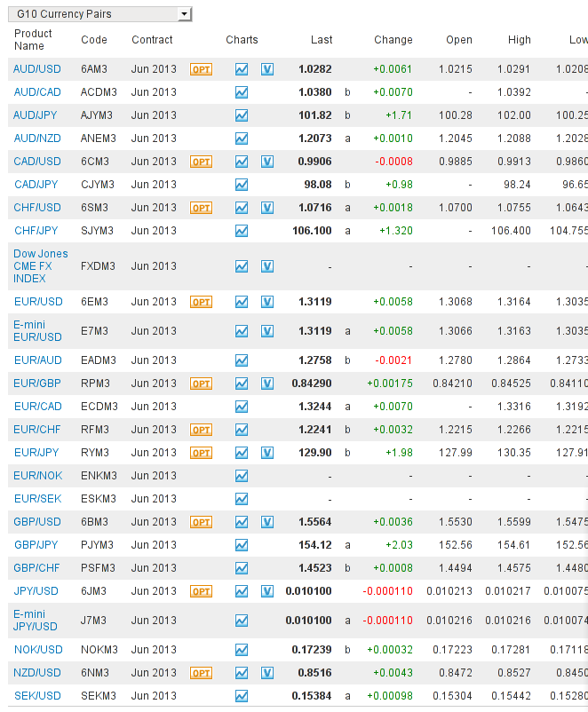Open chart icon for SEK/USD row

click(242, 696)
